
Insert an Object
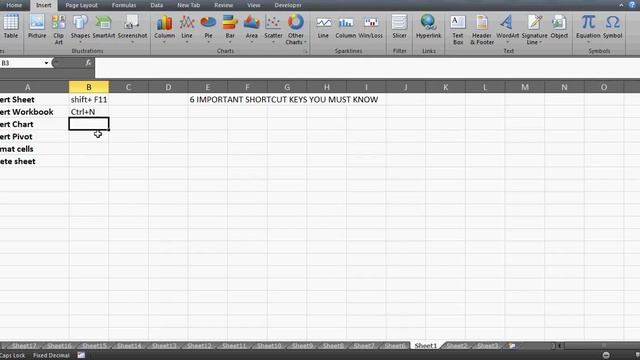559,27
